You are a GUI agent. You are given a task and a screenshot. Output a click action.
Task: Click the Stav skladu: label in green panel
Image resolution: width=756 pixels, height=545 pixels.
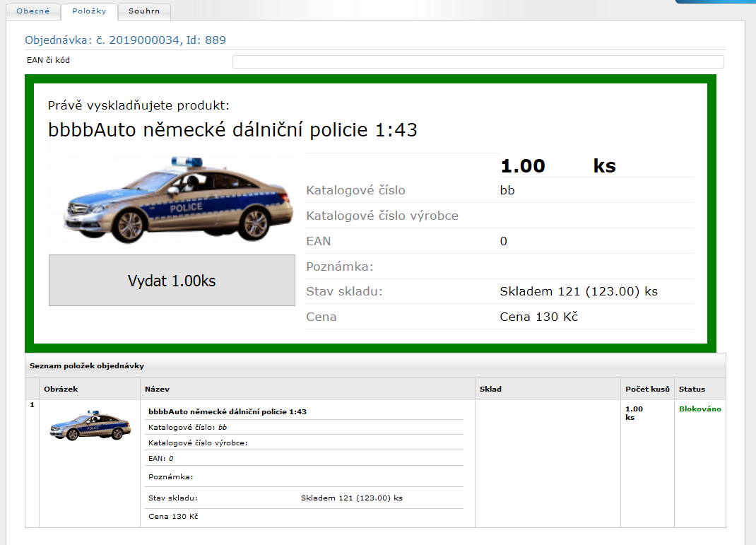[344, 291]
